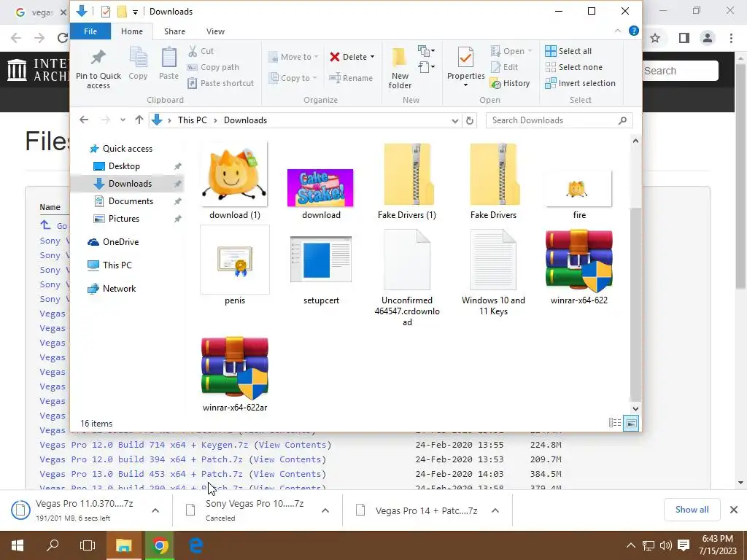The image size is (747, 560).
Task: Select Fake Drivers (1) zip folder
Action: 407,181
